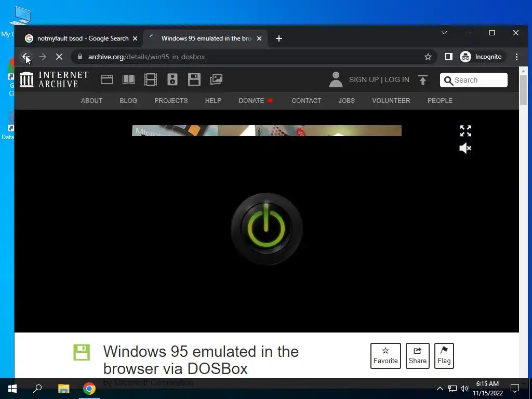532x399 pixels.
Task: Click the upload arrow icon
Action: pyautogui.click(x=423, y=79)
